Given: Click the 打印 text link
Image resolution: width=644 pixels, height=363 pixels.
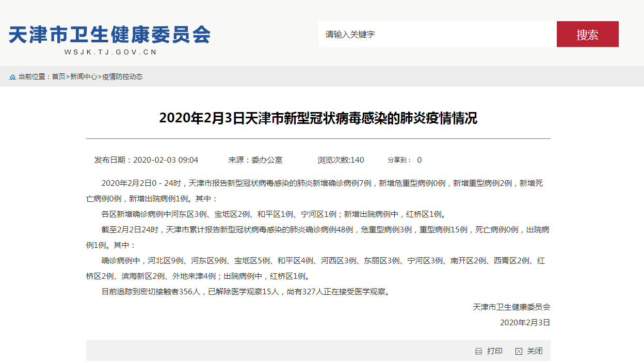Looking at the screenshot, I should [495, 351].
